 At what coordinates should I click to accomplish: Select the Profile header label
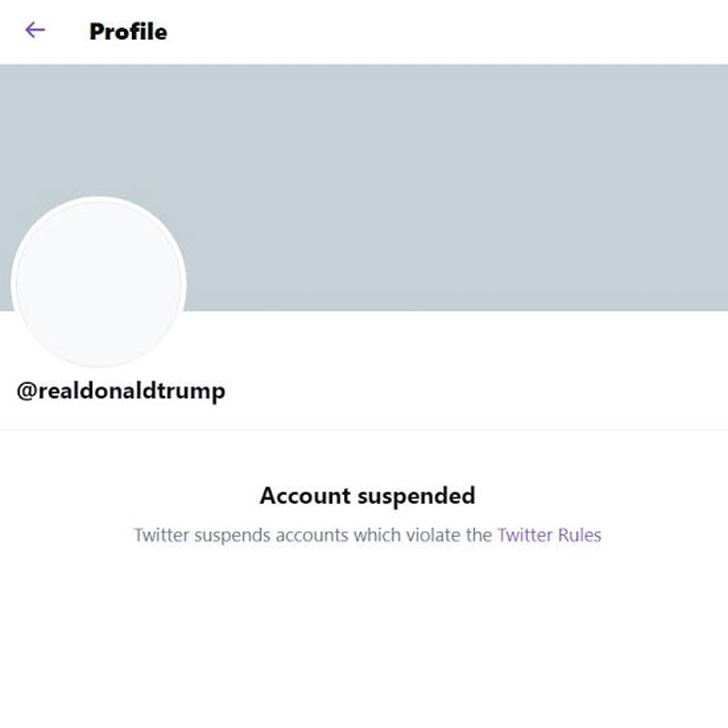126,31
